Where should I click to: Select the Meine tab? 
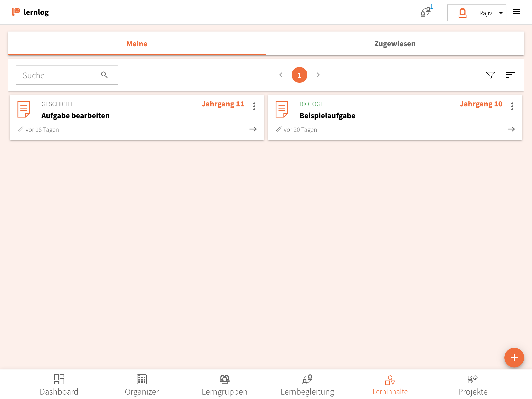(137, 44)
